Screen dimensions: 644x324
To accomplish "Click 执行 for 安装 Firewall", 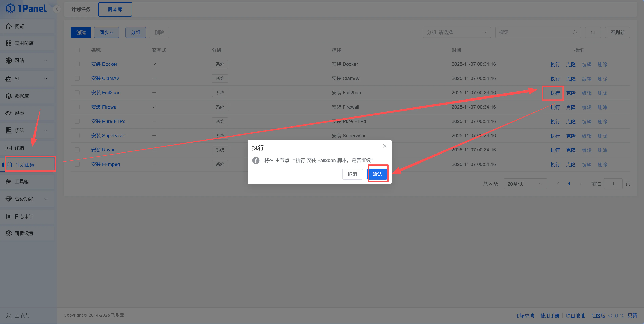I will pos(555,107).
